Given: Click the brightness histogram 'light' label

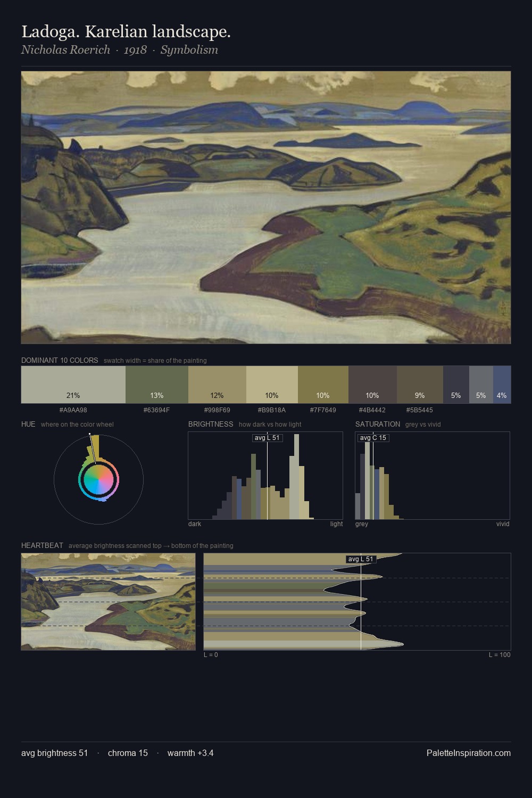Looking at the screenshot, I should (336, 524).
